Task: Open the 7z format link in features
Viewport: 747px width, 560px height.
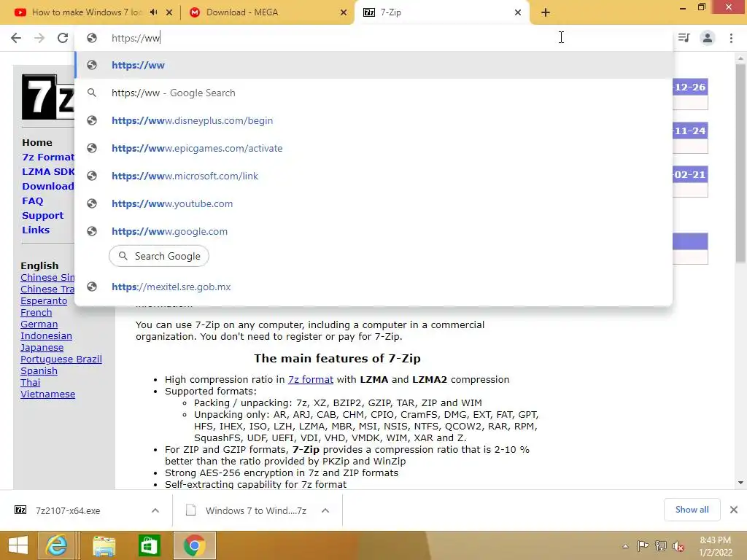Action: tap(311, 379)
